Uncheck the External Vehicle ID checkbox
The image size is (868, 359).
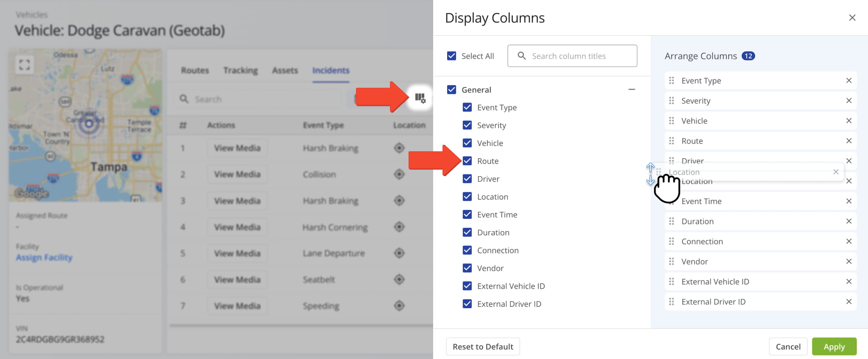[467, 286]
